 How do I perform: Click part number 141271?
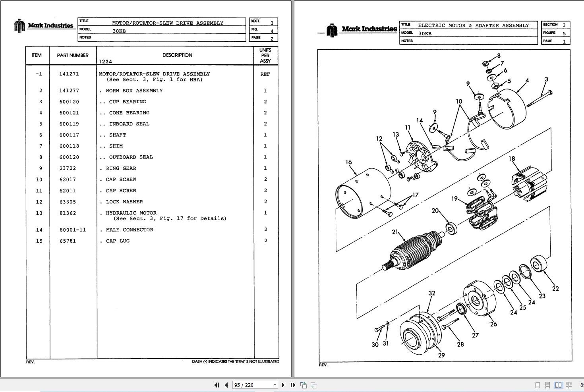pos(69,74)
